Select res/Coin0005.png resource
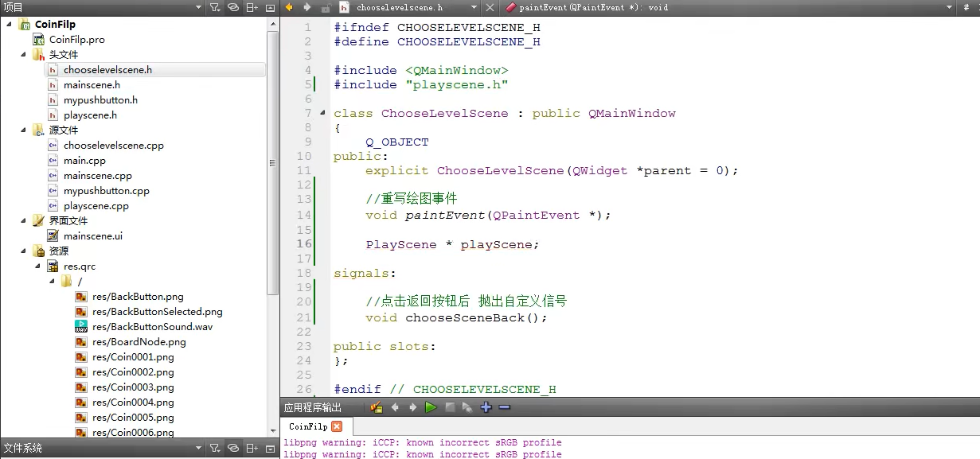This screenshot has width=980, height=459. click(x=133, y=418)
